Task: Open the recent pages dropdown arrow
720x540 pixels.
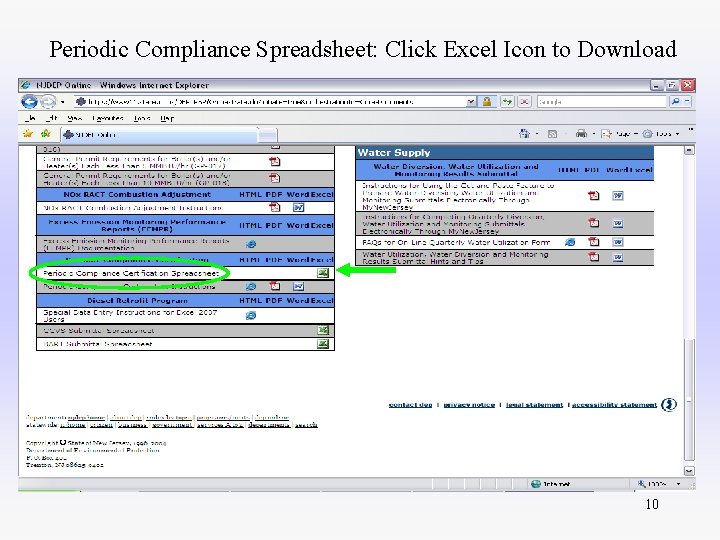Action: (62, 101)
